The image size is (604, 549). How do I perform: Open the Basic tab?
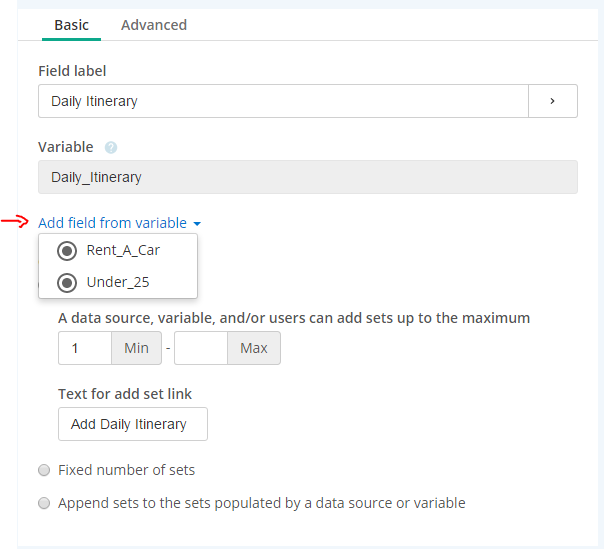point(71,25)
